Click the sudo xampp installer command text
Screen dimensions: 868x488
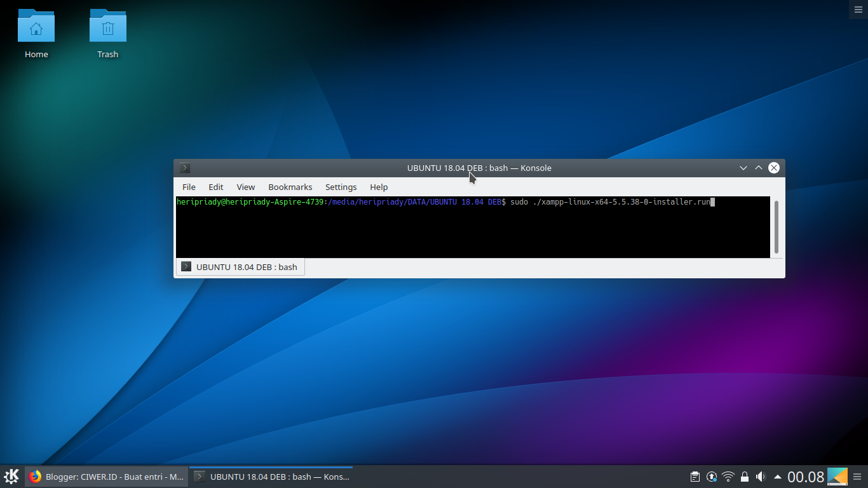point(610,202)
